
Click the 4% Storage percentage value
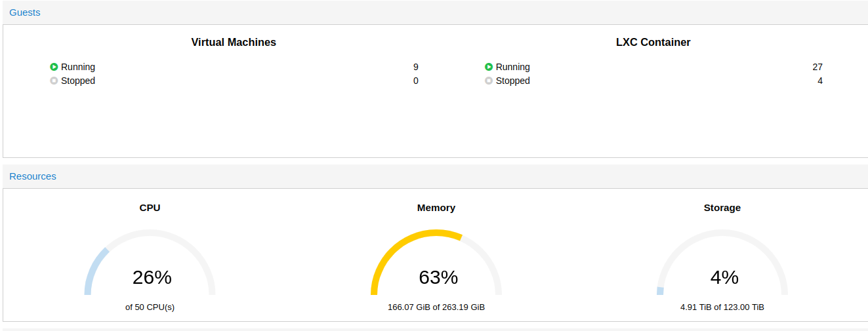724,277
